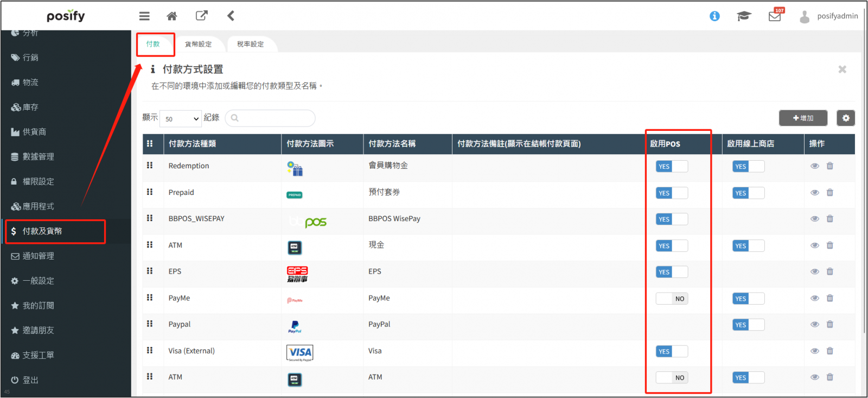Viewport: 868px width, 398px height.
Task: Open the gear settings button near Add
Action: pyautogui.click(x=846, y=118)
